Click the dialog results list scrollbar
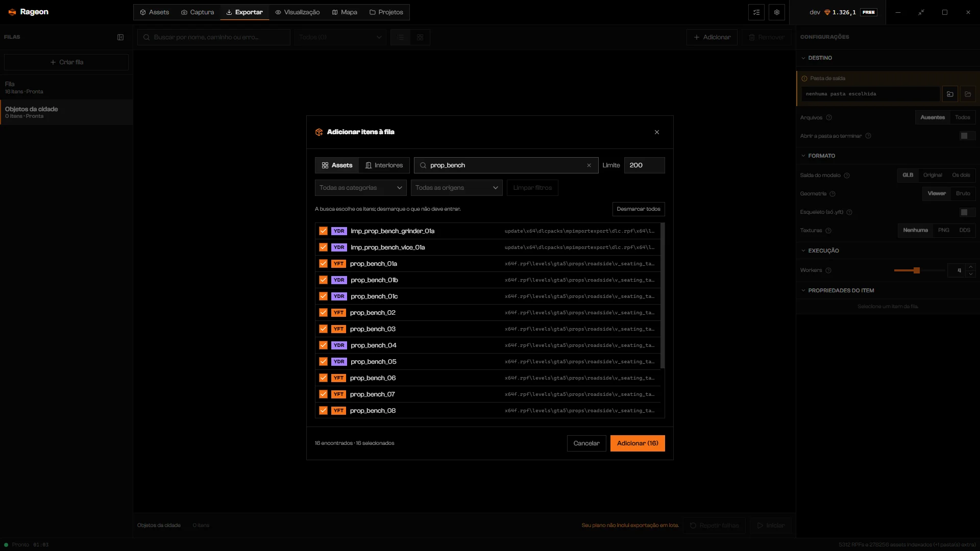This screenshot has width=980, height=551. (x=663, y=296)
